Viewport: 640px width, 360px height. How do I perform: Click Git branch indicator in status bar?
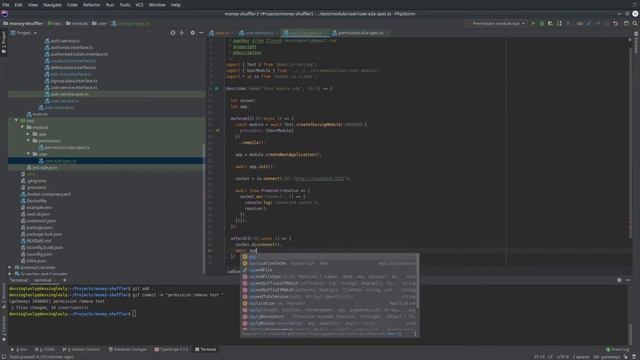tap(607, 357)
